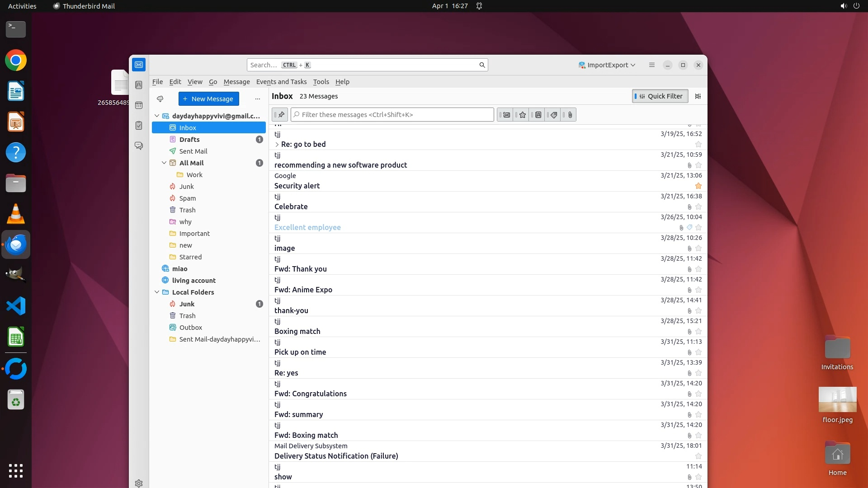
Task: Toggle the Quick Filter bar button
Action: pyautogui.click(x=660, y=96)
